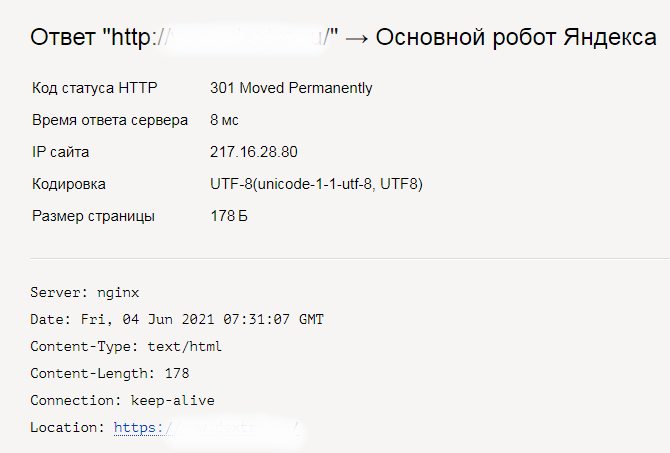Click the Date header line with 04 Jun 2021
670x453 pixels.
tap(177, 320)
